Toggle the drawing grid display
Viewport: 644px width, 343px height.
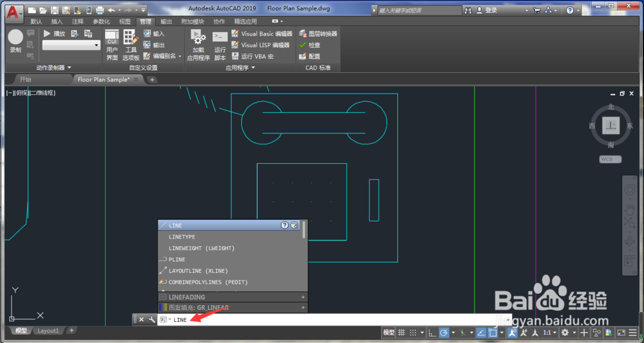[x=402, y=333]
